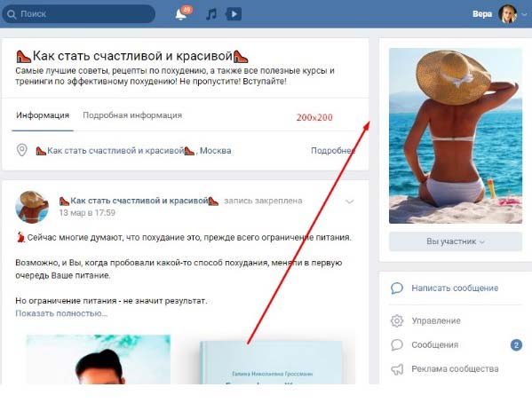532x403 pixels.
Task: Click the location pin icon
Action: (x=21, y=150)
